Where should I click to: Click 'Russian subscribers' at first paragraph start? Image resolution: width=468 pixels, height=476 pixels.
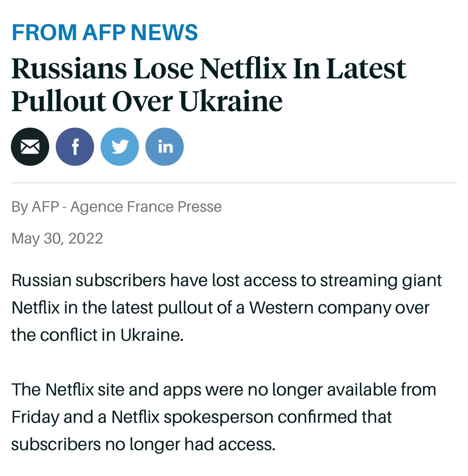pos(88,280)
